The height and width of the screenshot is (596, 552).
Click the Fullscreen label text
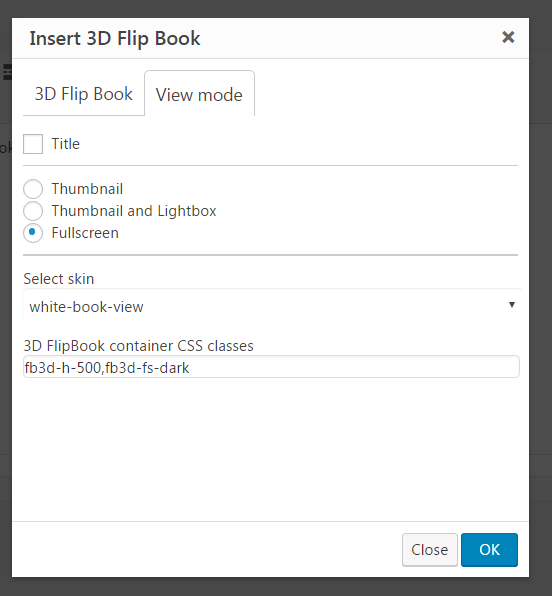tap(85, 233)
